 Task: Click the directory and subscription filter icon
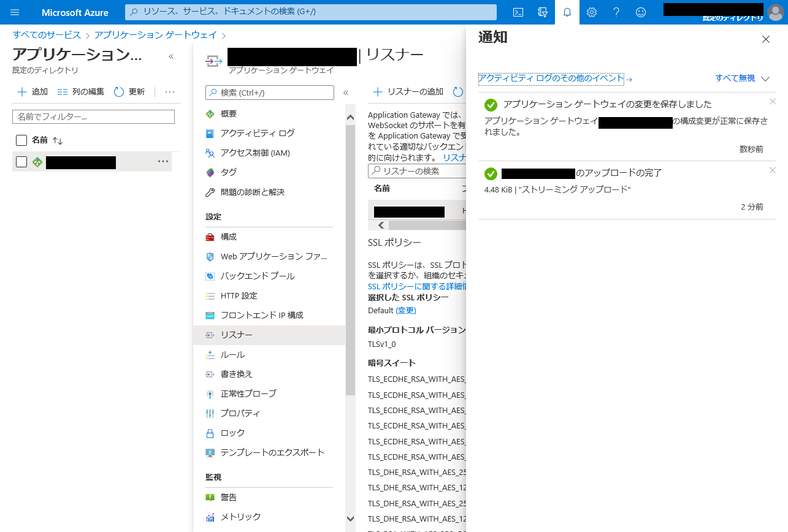point(542,12)
